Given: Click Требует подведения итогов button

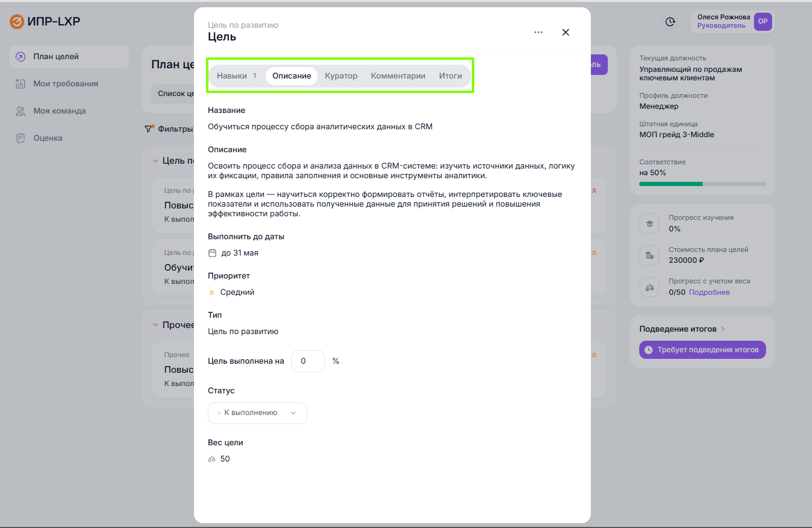Looking at the screenshot, I should pyautogui.click(x=702, y=350).
